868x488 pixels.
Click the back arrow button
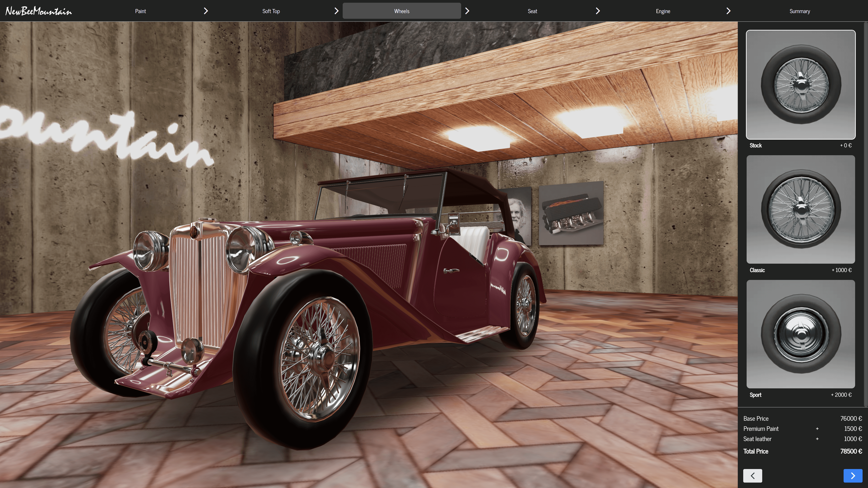[x=753, y=476]
